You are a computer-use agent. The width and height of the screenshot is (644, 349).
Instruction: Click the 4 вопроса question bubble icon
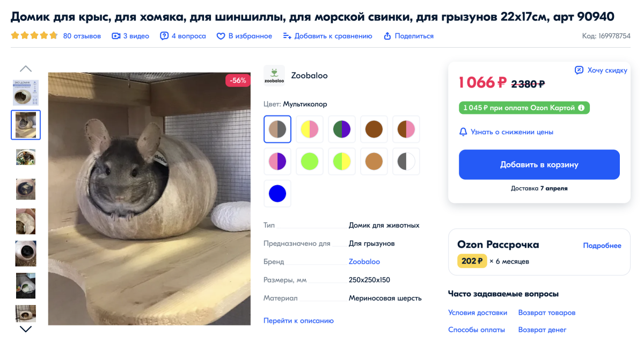[x=164, y=36]
